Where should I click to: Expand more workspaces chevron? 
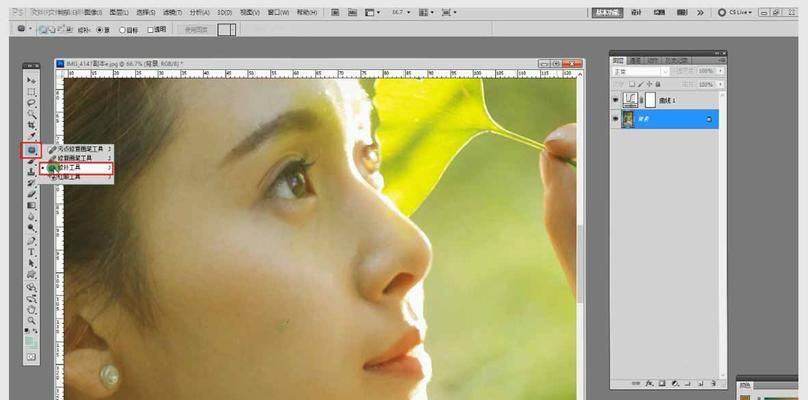(700, 12)
